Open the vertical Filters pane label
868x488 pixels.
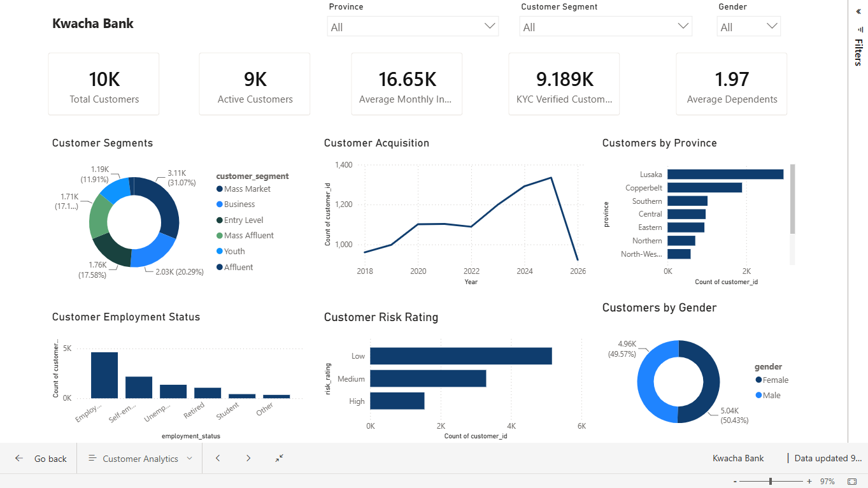(x=858, y=53)
